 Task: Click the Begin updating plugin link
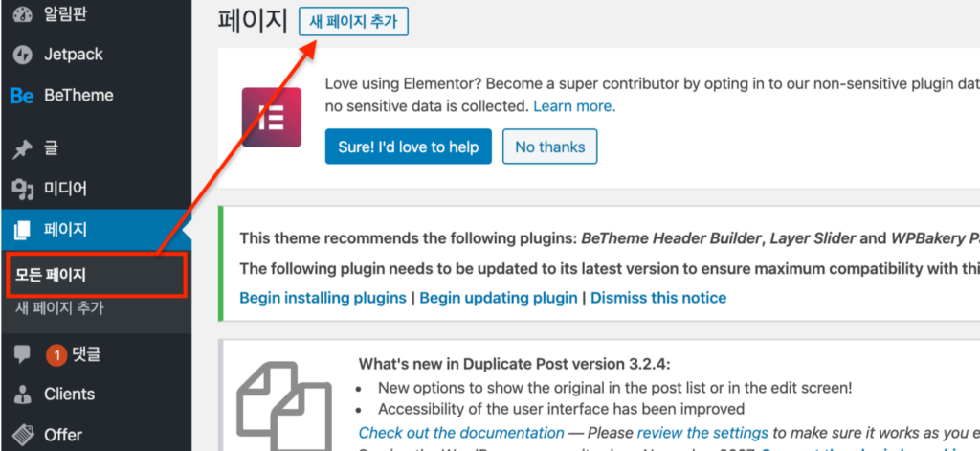(x=499, y=298)
